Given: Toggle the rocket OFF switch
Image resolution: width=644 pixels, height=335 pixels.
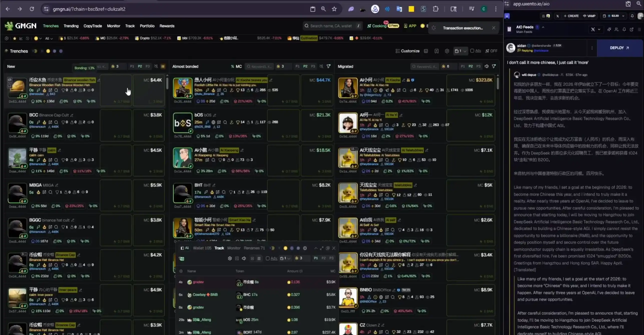Looking at the screenshot, I should pos(491,51).
